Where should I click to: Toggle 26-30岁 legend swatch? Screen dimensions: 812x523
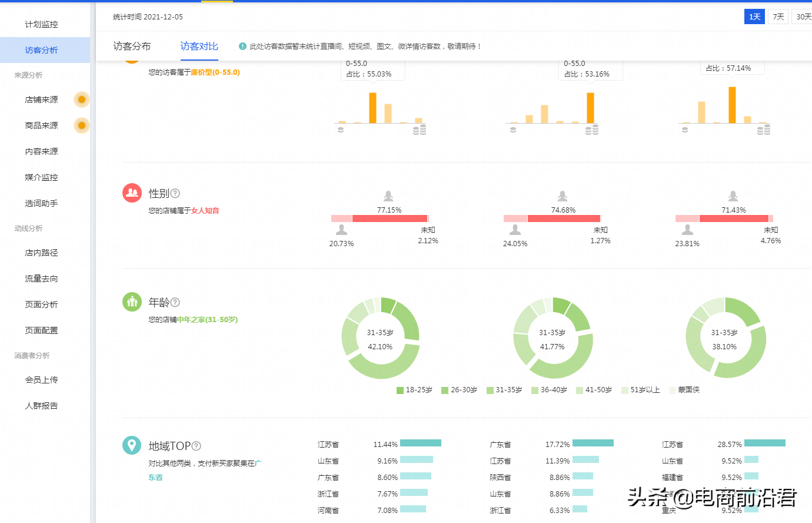coord(445,390)
